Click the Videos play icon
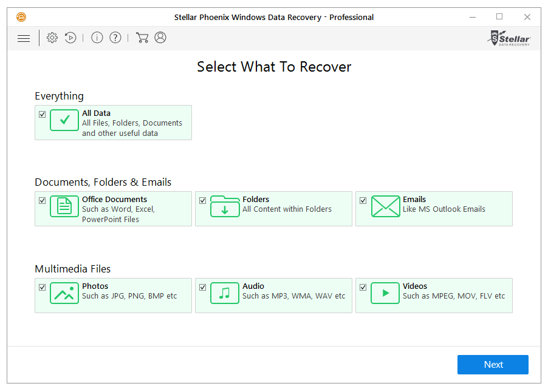 [385, 293]
